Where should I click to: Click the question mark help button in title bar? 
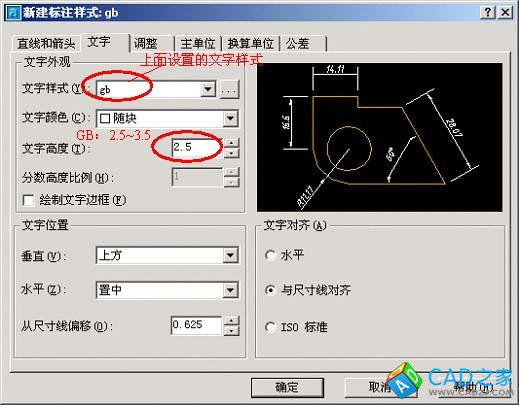488,13
